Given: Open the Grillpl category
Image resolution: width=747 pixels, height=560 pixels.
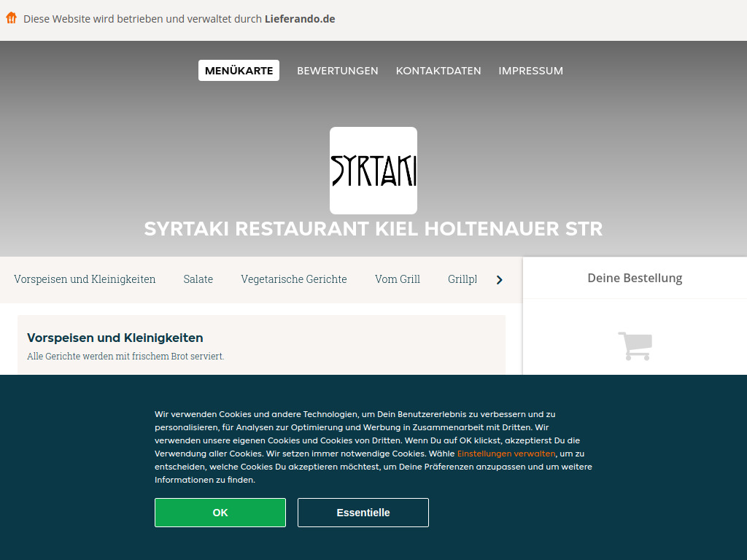Looking at the screenshot, I should (x=462, y=279).
